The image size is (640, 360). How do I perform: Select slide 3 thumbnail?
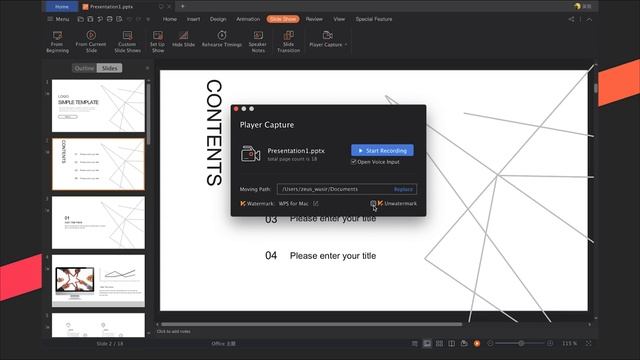tap(98, 222)
